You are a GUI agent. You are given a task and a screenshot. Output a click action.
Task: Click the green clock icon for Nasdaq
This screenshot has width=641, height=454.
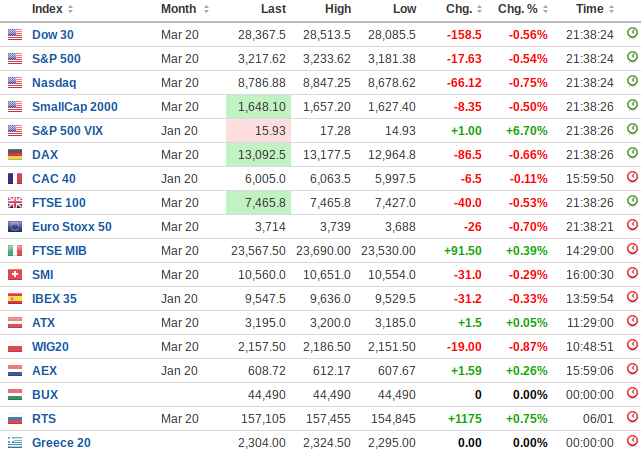click(632, 81)
